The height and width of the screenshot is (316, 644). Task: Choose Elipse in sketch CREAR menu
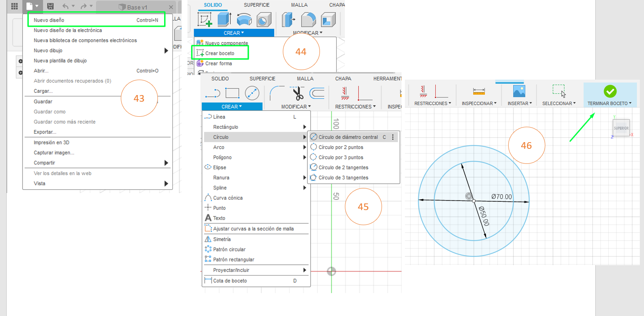[x=220, y=168]
